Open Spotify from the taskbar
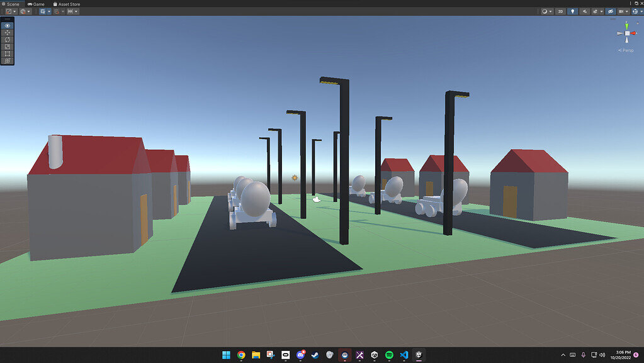The image size is (644, 363). [x=390, y=355]
